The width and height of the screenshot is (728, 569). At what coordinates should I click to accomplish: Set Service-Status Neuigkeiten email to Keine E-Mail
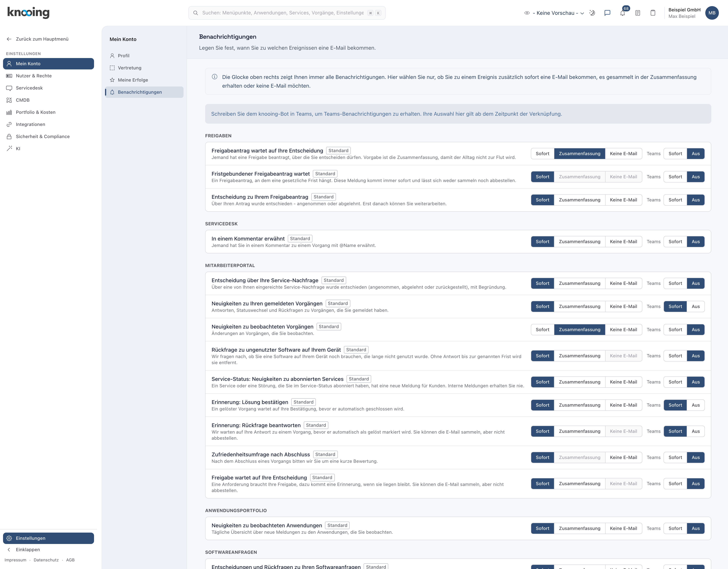pos(623,382)
